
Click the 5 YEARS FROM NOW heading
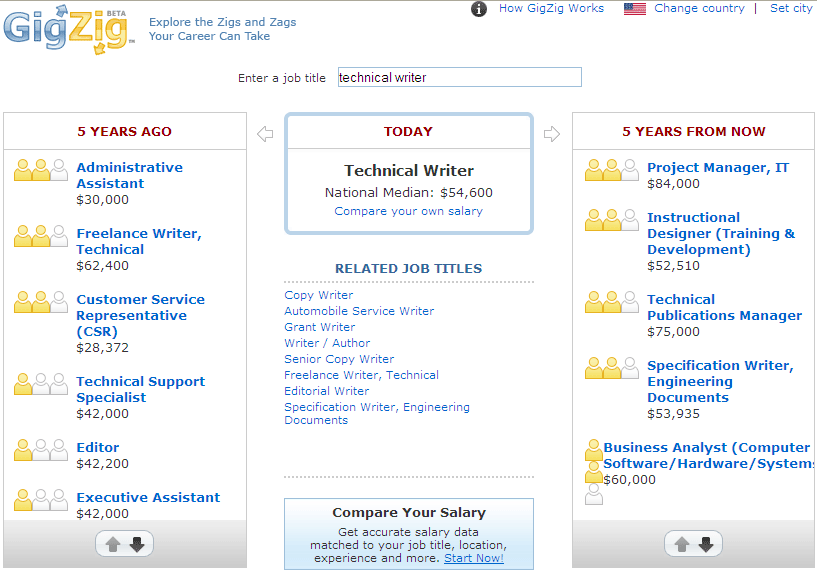tap(694, 131)
